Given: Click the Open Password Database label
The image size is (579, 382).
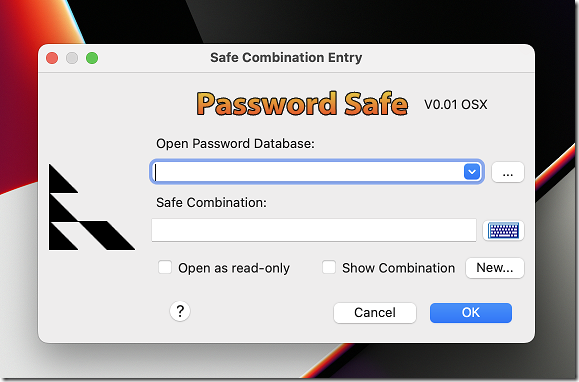Looking at the screenshot, I should 235,144.
